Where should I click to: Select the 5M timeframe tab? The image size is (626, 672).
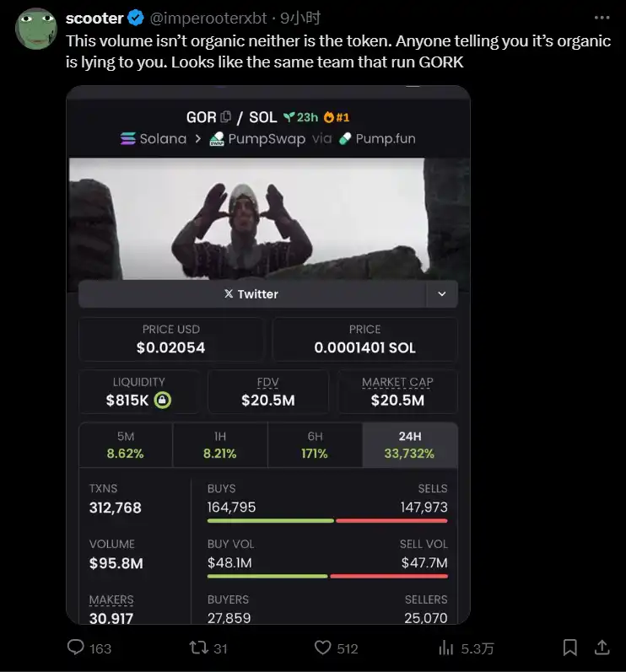[125, 445]
